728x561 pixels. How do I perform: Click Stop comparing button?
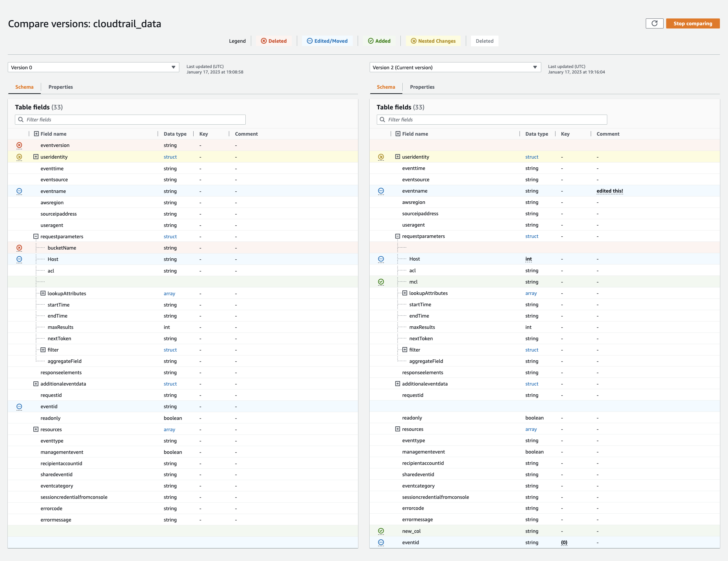click(693, 24)
